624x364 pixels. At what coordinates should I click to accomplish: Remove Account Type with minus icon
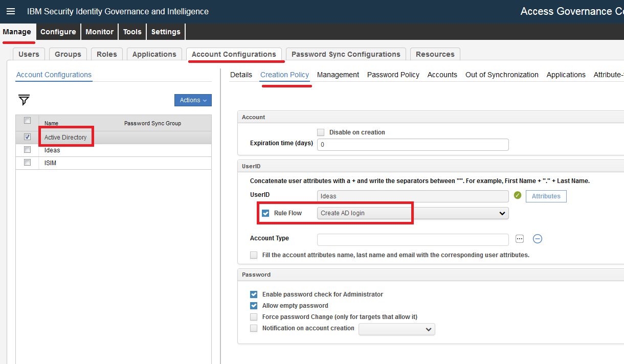tap(538, 239)
